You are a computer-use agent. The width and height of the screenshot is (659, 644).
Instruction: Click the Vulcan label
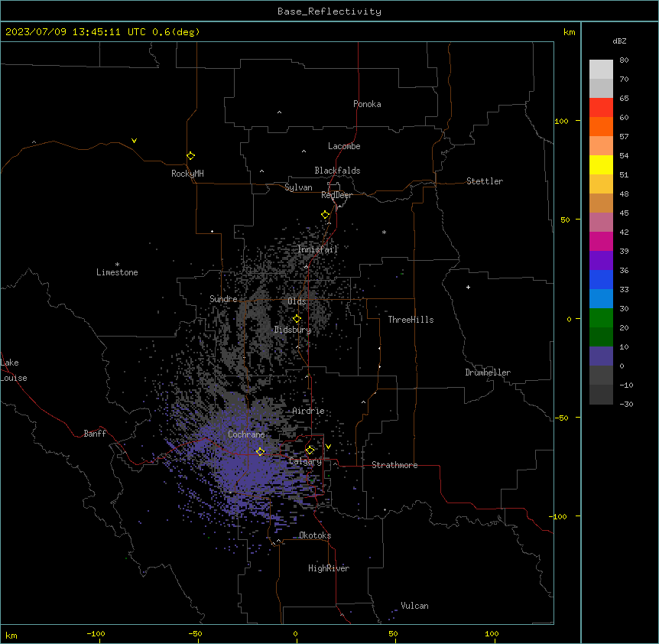click(415, 606)
